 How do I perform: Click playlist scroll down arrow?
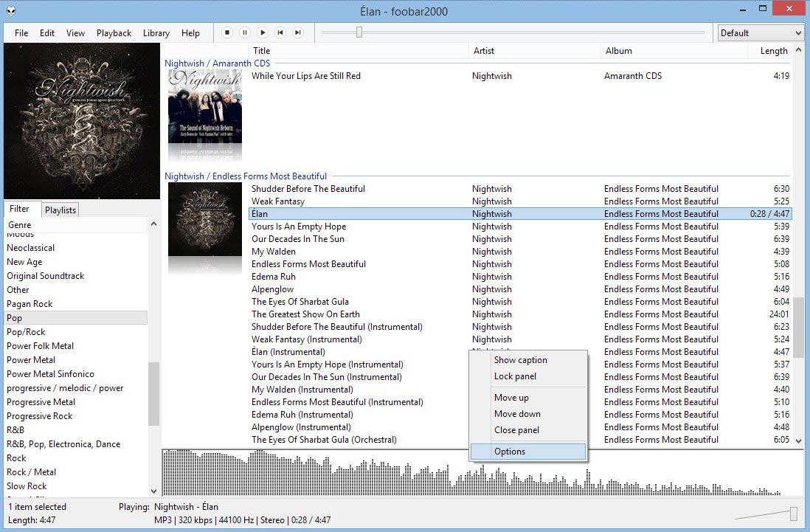click(x=799, y=441)
